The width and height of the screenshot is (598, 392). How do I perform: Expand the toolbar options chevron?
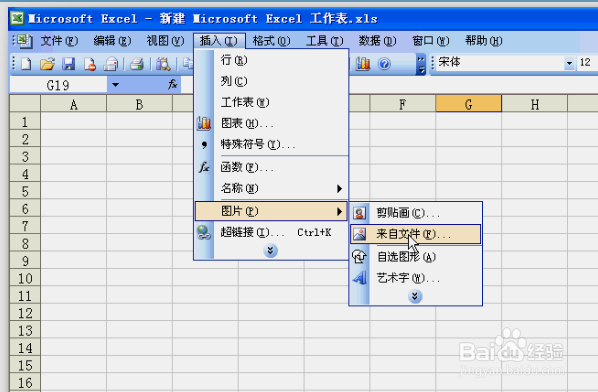tap(421, 64)
